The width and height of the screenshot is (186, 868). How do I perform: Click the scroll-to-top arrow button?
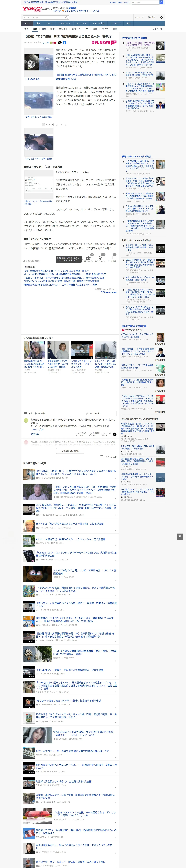tap(180, 536)
